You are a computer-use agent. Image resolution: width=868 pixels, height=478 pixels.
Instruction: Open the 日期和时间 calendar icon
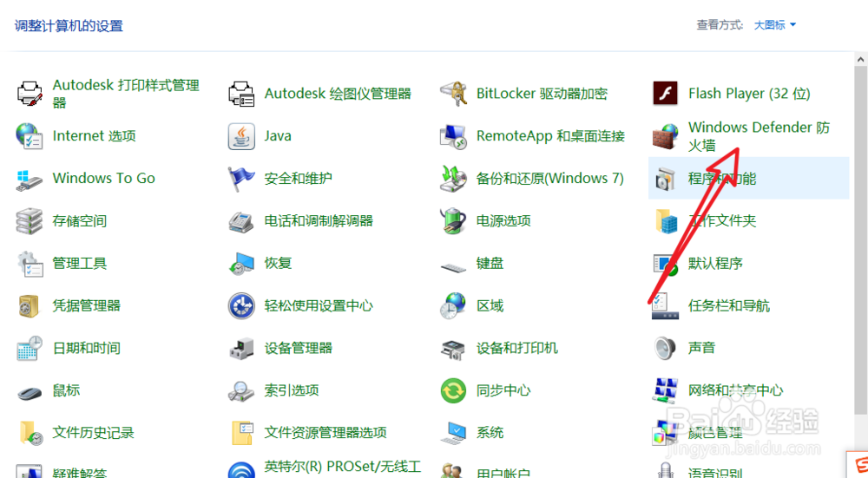(x=30, y=349)
